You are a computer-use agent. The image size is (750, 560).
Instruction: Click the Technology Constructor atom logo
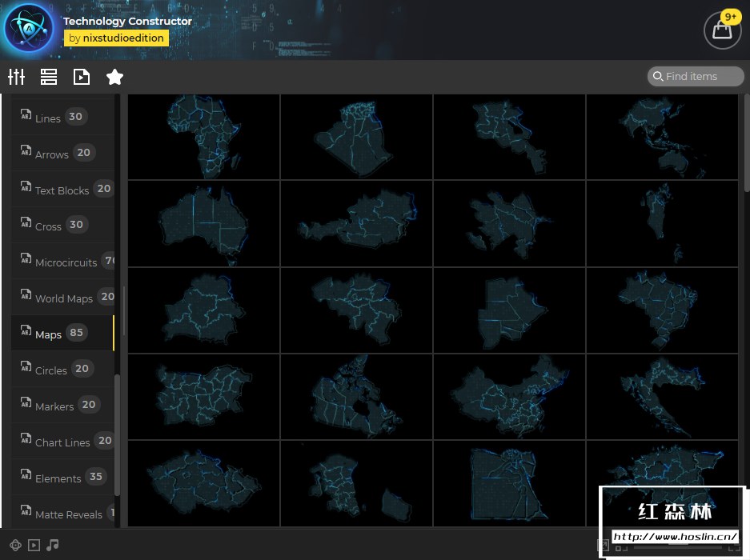coord(29,29)
